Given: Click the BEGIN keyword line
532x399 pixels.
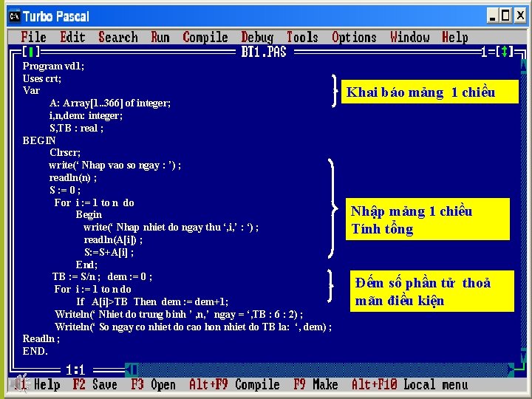Looking at the screenshot, I should point(39,140).
